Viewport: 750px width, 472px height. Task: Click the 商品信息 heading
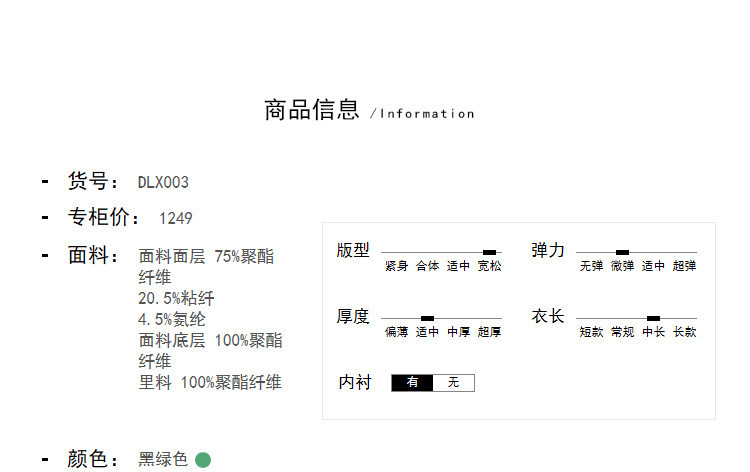click(x=311, y=110)
